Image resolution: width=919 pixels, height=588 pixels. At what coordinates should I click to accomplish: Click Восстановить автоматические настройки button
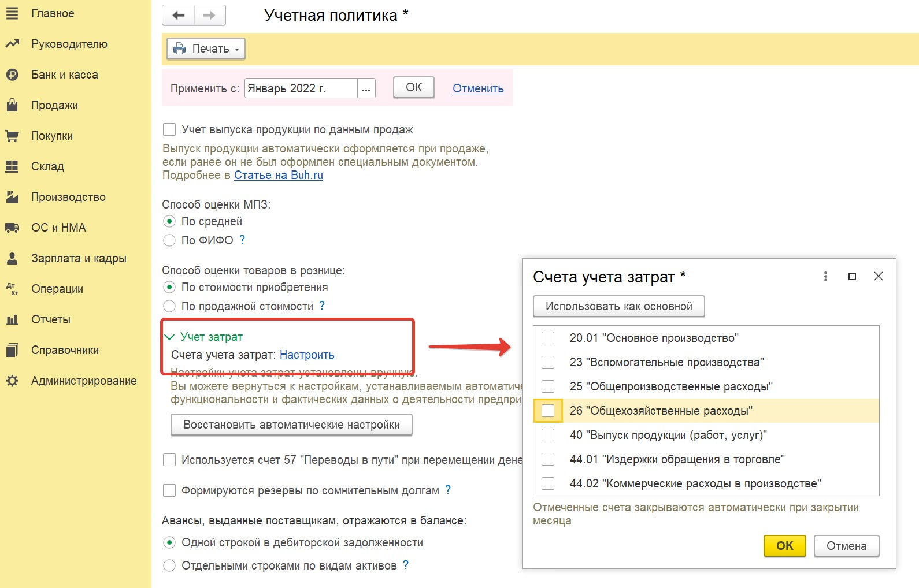click(x=291, y=425)
